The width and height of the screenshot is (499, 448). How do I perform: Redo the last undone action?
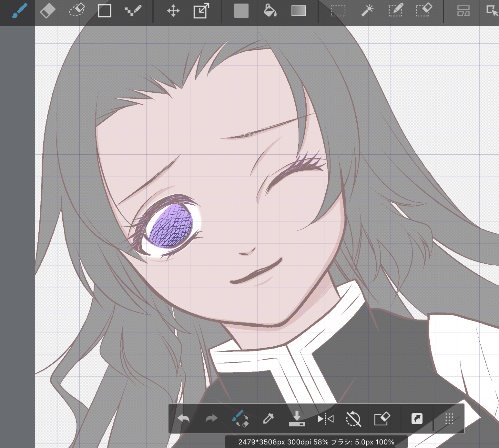point(212,419)
